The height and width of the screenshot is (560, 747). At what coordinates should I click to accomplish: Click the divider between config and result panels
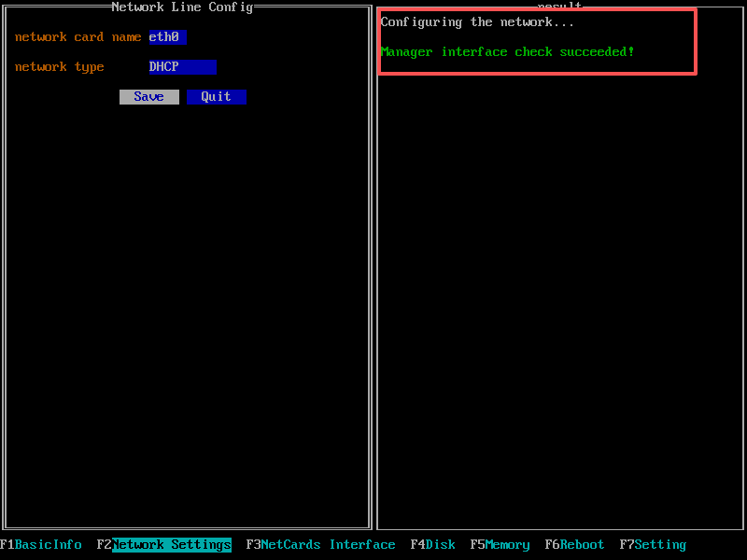(373, 280)
